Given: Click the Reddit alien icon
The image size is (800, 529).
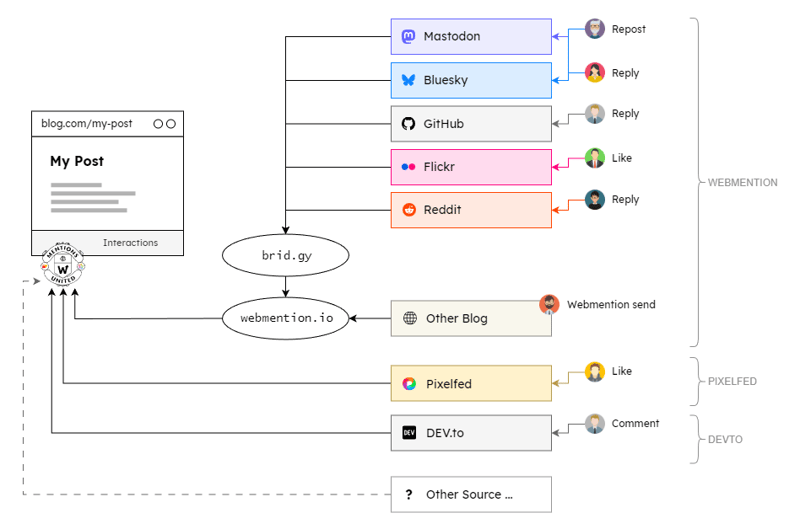Looking at the screenshot, I should coord(408,210).
